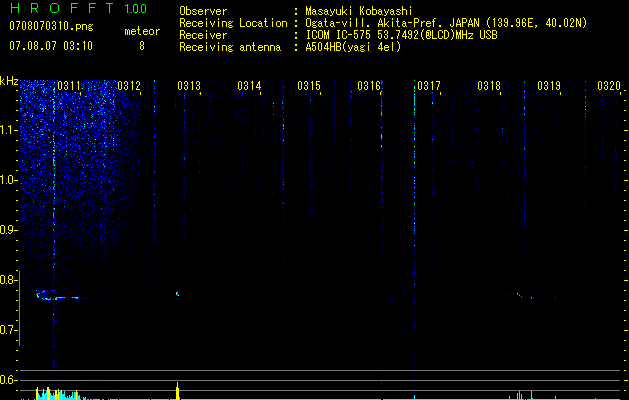Click the Observer label

(x=203, y=11)
